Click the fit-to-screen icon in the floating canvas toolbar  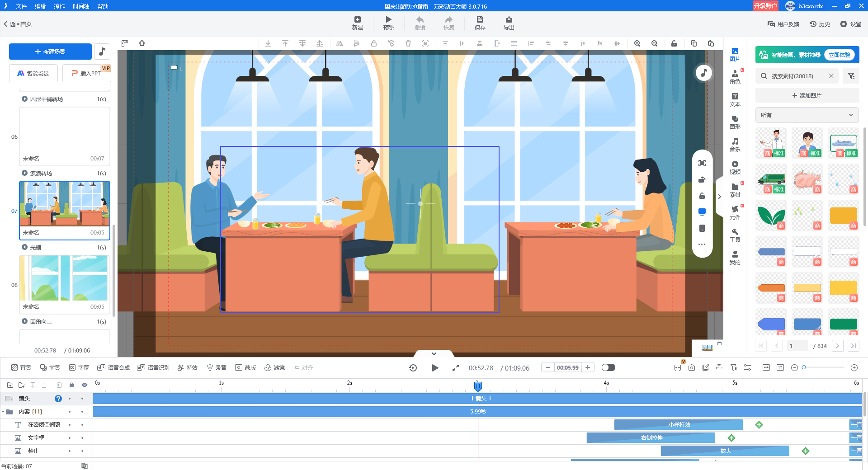pyautogui.click(x=702, y=163)
